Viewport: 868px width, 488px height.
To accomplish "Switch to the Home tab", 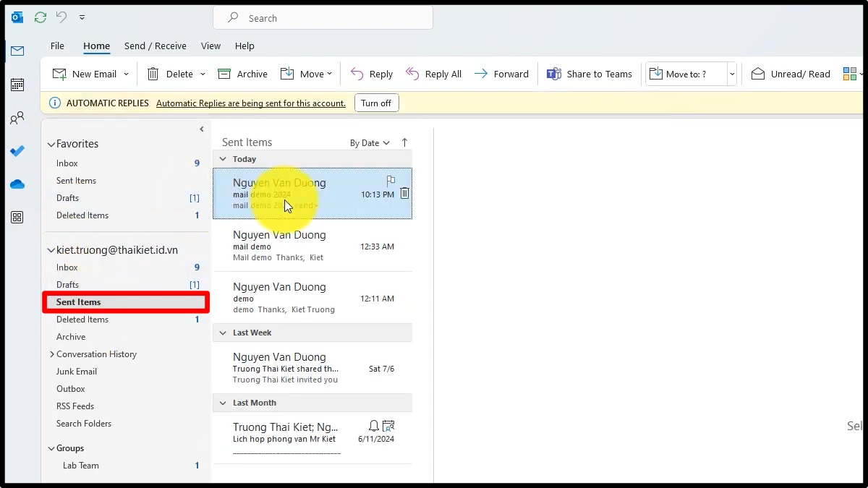I will (96, 46).
